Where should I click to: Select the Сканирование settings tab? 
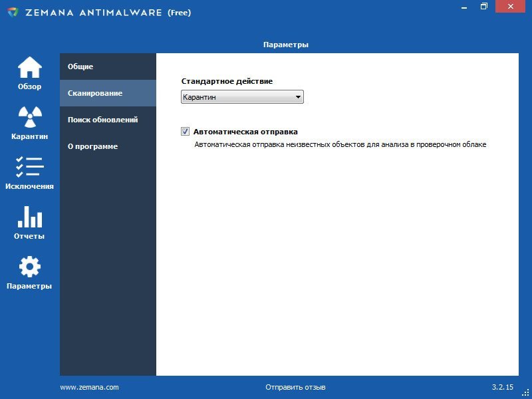coord(108,93)
